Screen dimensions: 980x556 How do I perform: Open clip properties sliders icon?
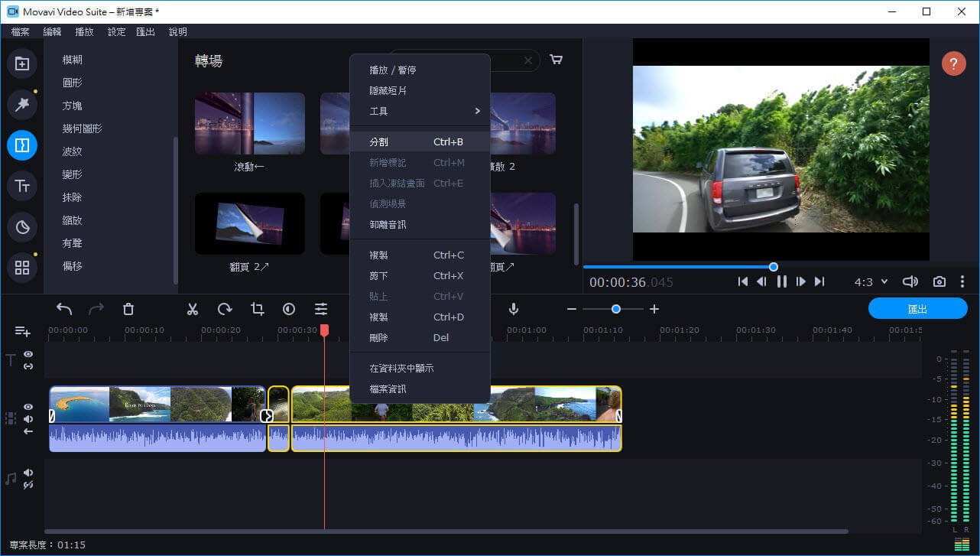pos(321,309)
